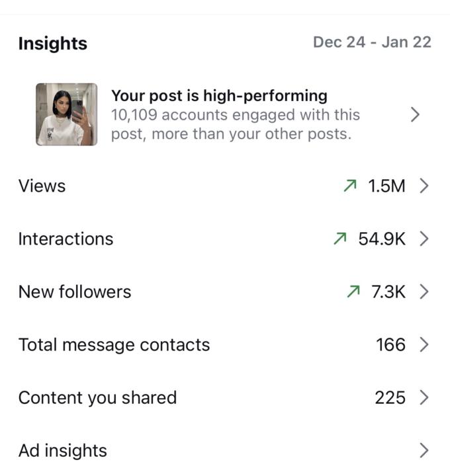Open the Views menu row
The width and height of the screenshot is (450, 476).
pyautogui.click(x=42, y=186)
